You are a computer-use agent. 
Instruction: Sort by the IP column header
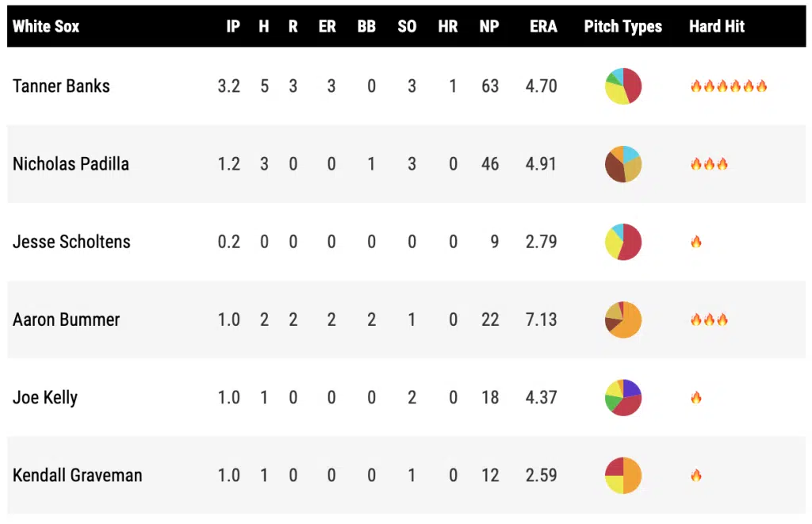click(x=232, y=26)
